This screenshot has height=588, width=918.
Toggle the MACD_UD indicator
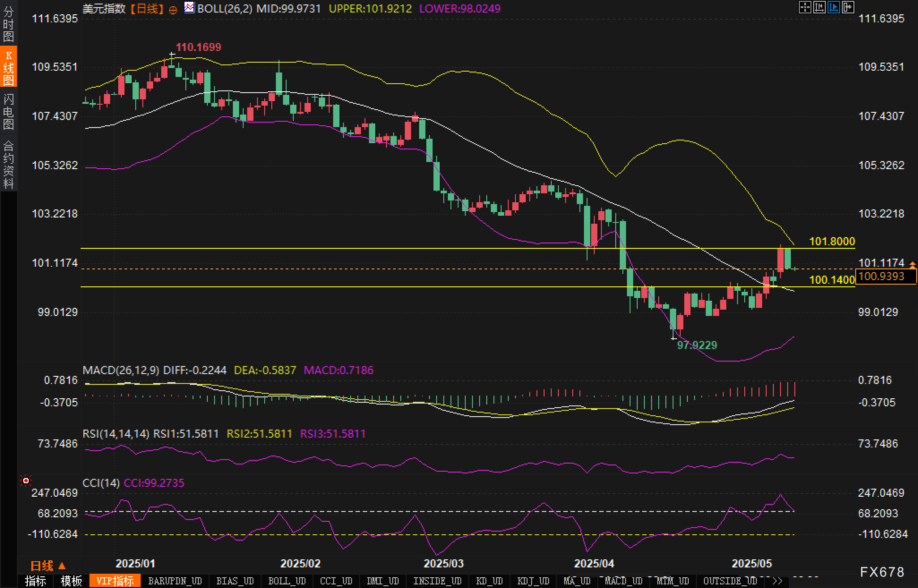(x=623, y=581)
